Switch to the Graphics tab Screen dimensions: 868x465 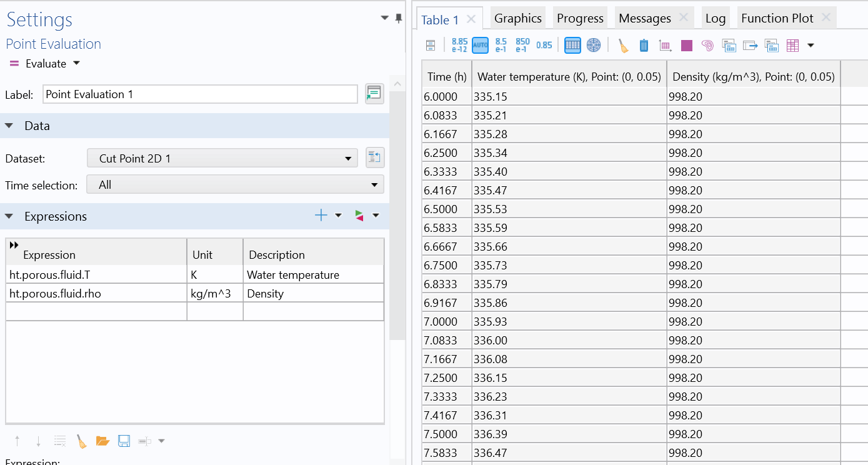click(517, 19)
